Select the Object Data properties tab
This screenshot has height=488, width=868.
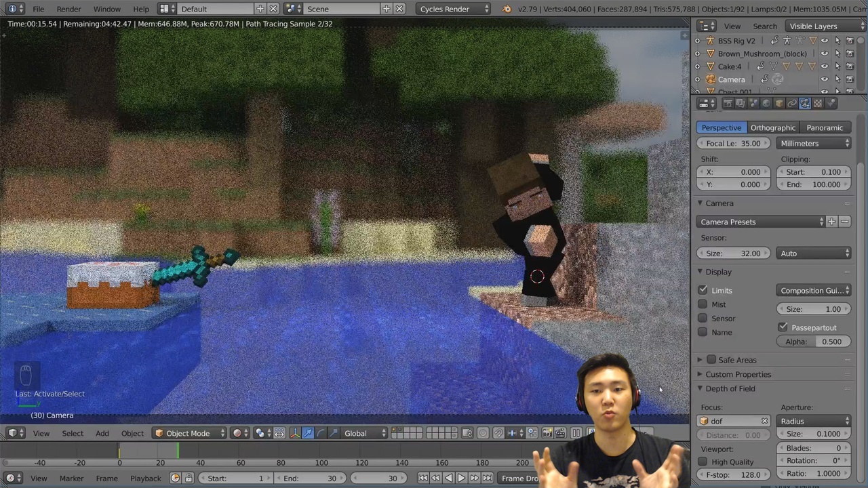[x=804, y=103]
